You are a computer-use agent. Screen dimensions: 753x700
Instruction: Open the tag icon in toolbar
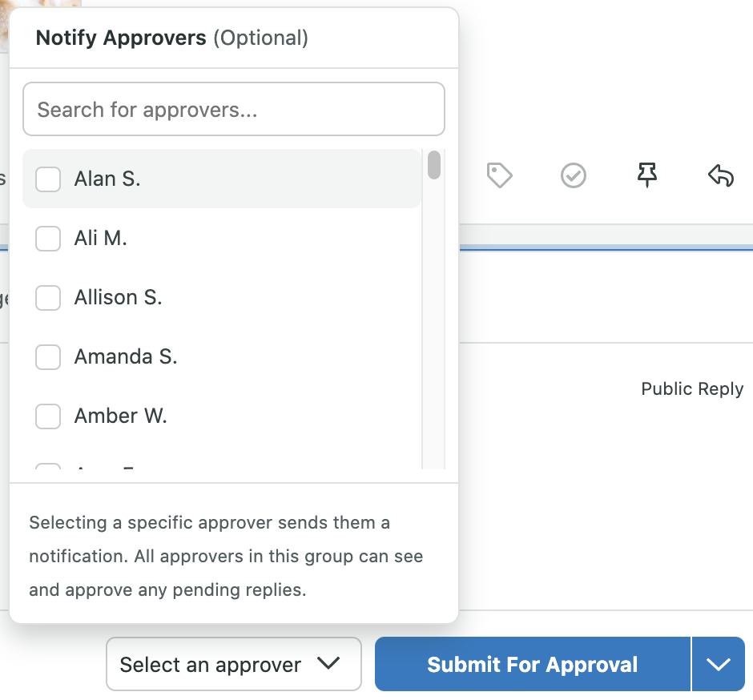coord(499,175)
